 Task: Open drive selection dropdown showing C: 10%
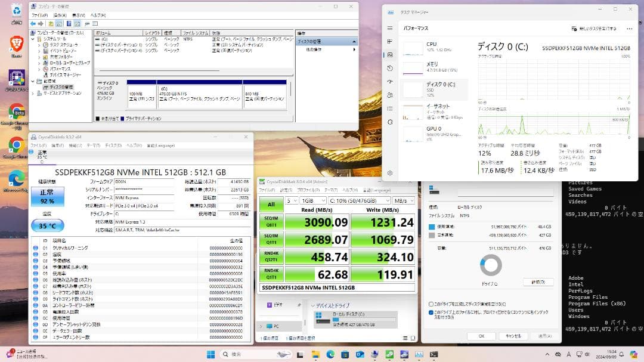[360, 200]
